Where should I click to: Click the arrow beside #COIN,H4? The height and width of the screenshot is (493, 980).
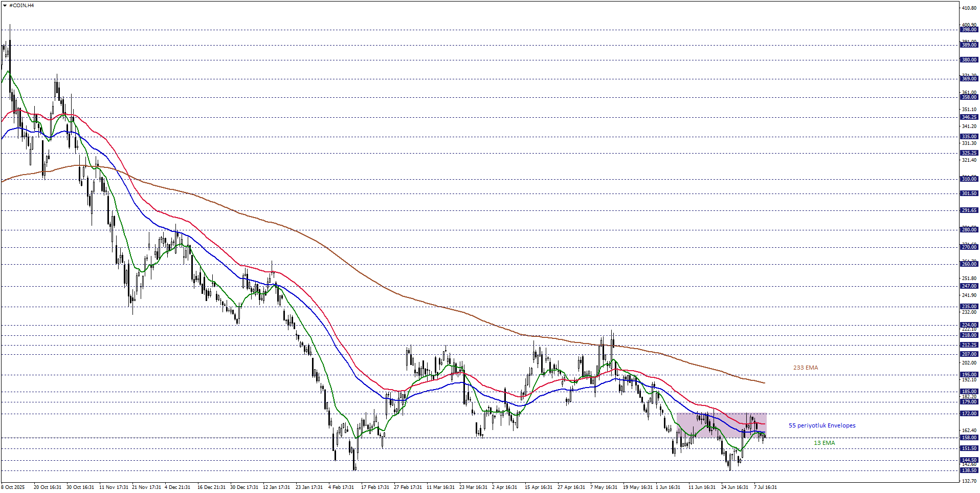(5, 5)
